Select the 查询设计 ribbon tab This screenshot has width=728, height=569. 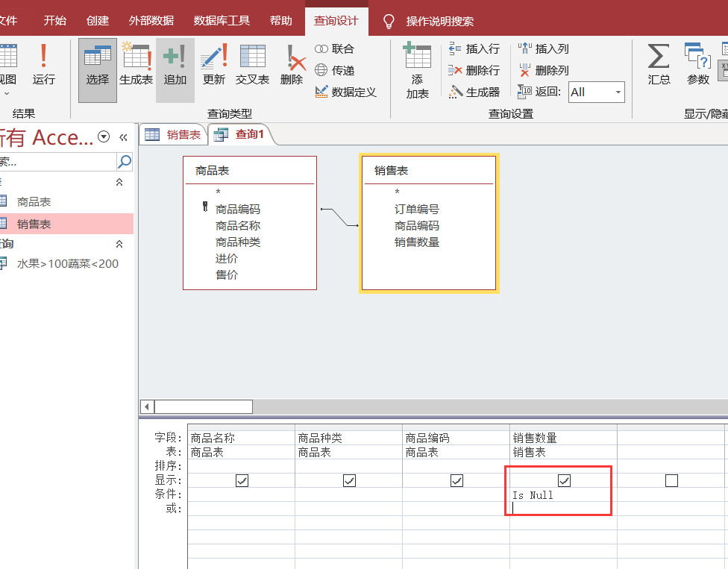(x=336, y=21)
